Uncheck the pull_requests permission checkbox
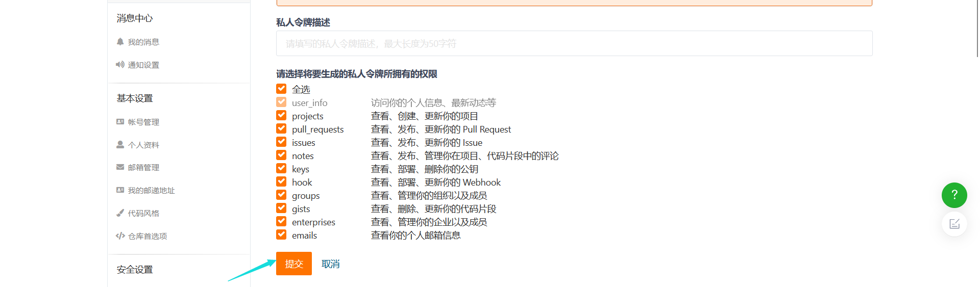The image size is (980, 287). point(281,128)
